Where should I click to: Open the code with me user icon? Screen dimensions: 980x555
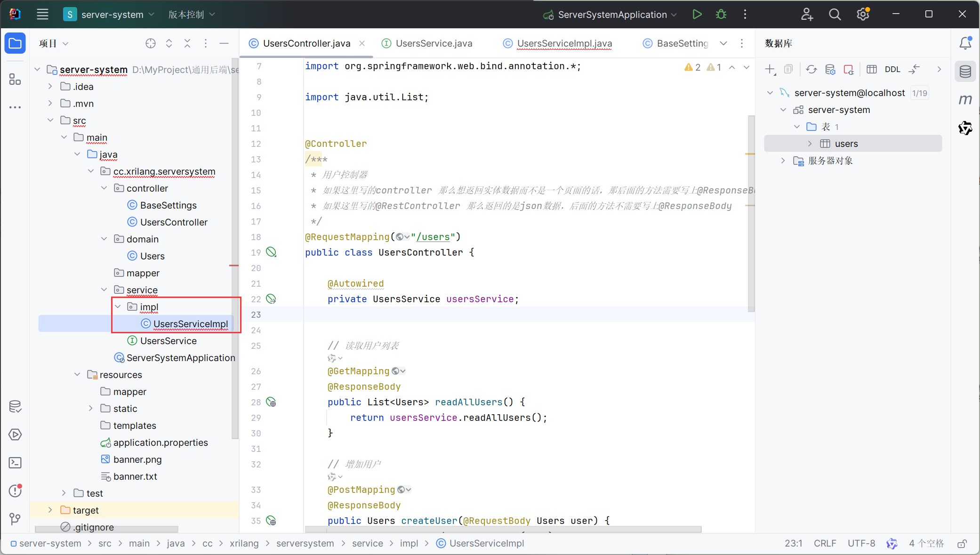pos(807,15)
